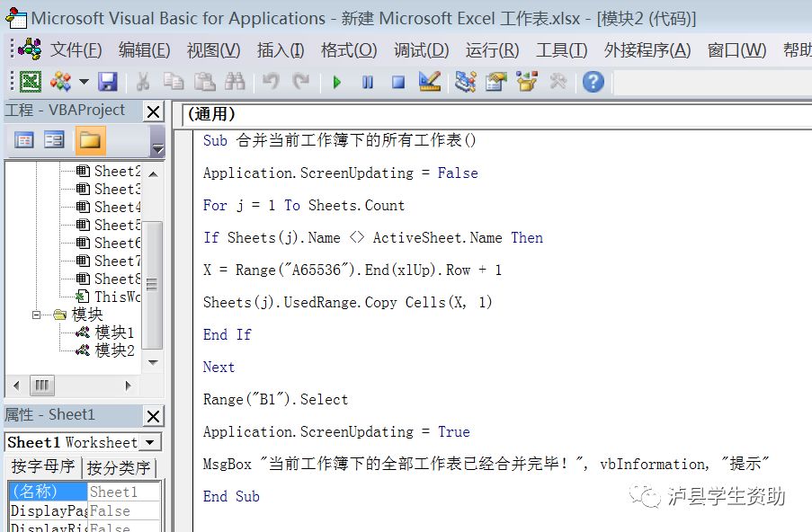
Task: Click the Reset stop button
Action: [x=398, y=83]
